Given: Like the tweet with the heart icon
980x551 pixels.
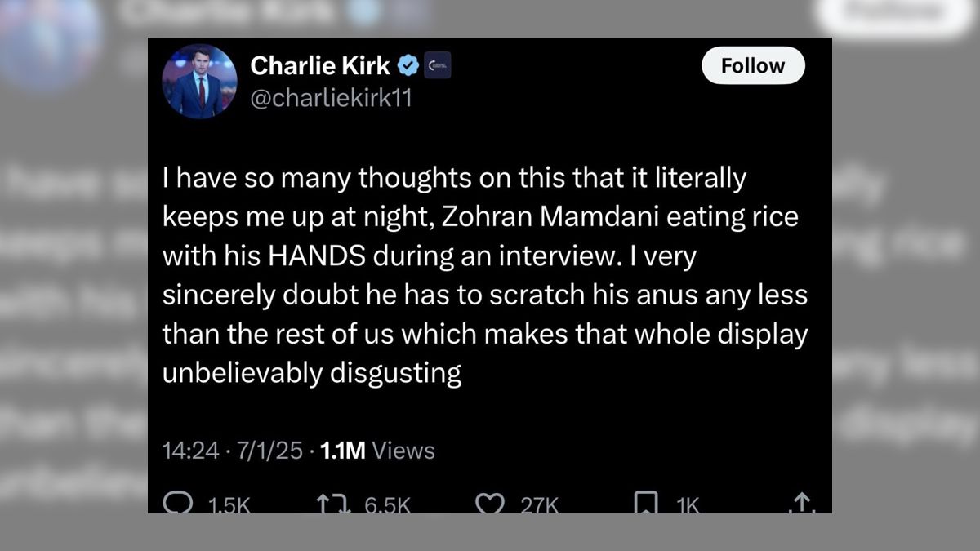Looking at the screenshot, I should coord(489,504).
